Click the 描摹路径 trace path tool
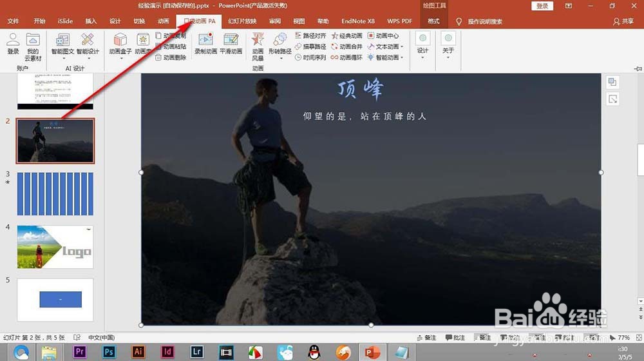 pyautogui.click(x=310, y=46)
